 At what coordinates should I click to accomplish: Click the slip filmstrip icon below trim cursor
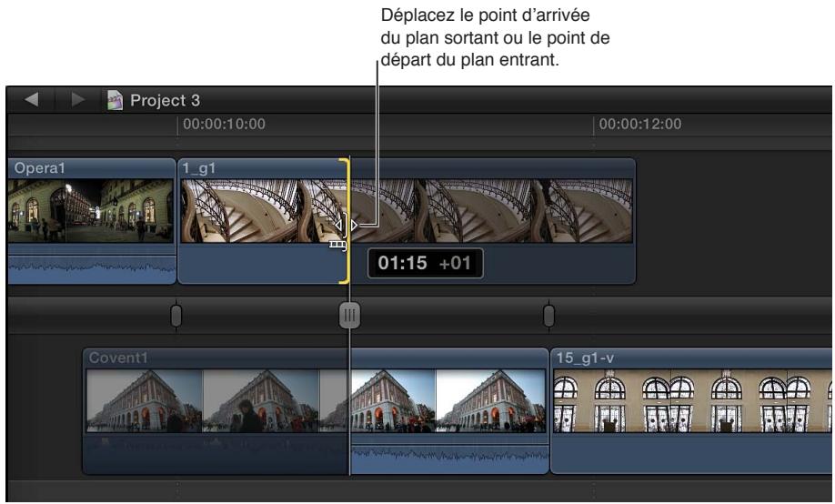click(337, 245)
